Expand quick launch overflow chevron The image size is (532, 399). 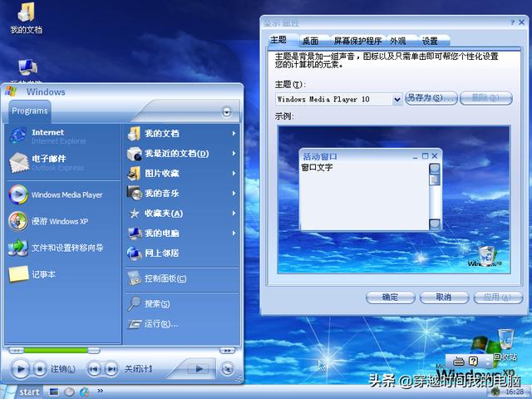[100, 391]
